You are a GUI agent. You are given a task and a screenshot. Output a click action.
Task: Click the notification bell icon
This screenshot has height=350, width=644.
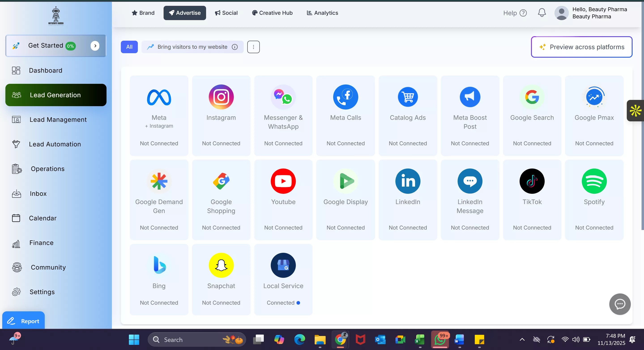542,13
